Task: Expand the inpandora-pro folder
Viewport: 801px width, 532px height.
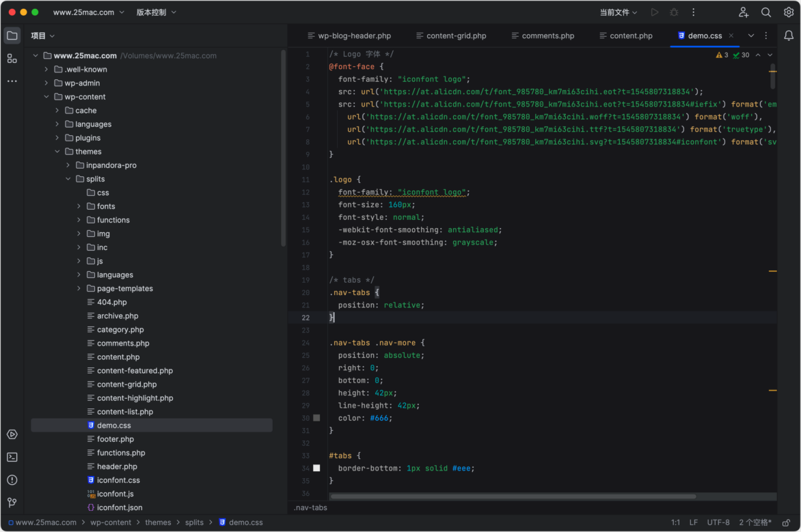Action: pos(68,165)
